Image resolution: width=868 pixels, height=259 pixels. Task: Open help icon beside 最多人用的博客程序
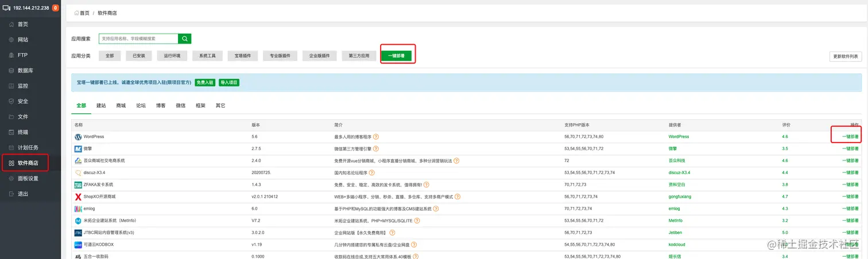coord(376,137)
